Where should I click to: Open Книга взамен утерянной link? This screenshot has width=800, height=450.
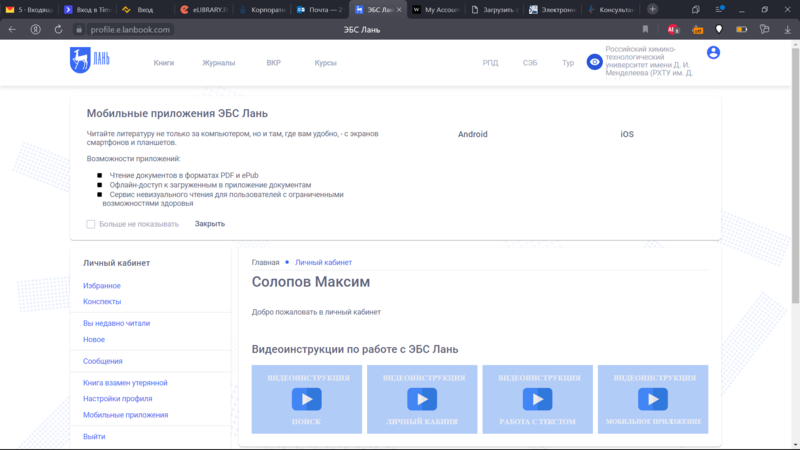tap(125, 383)
